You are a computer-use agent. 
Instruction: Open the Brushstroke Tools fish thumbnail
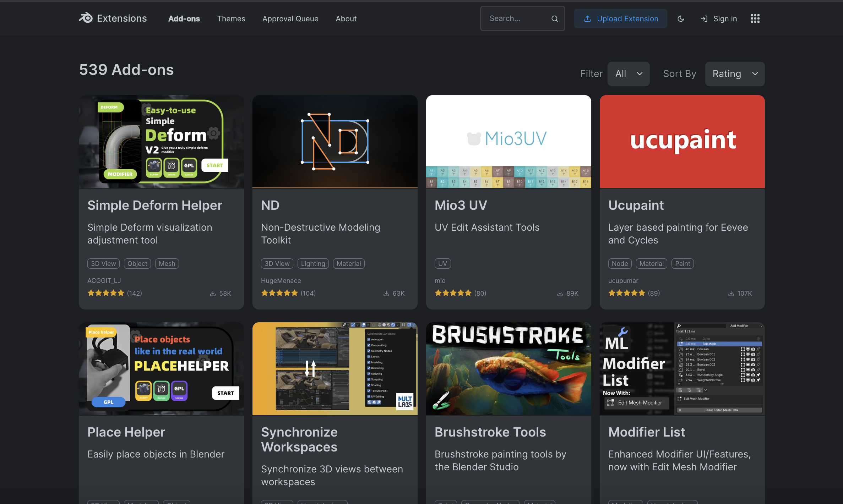(508, 369)
